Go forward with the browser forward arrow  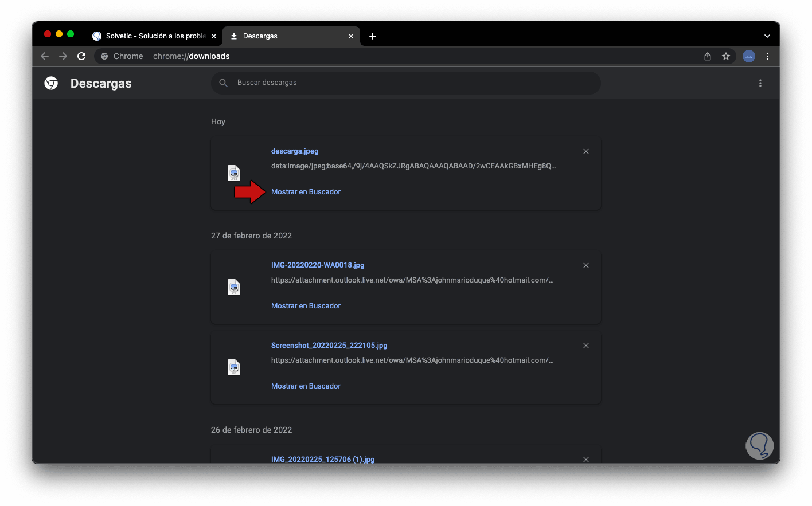coord(63,56)
